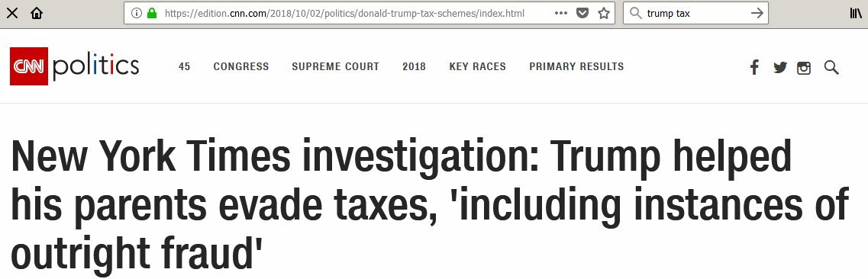Open the CNN site search magnifier
Image resolution: width=868 pixels, height=279 pixels.
831,68
